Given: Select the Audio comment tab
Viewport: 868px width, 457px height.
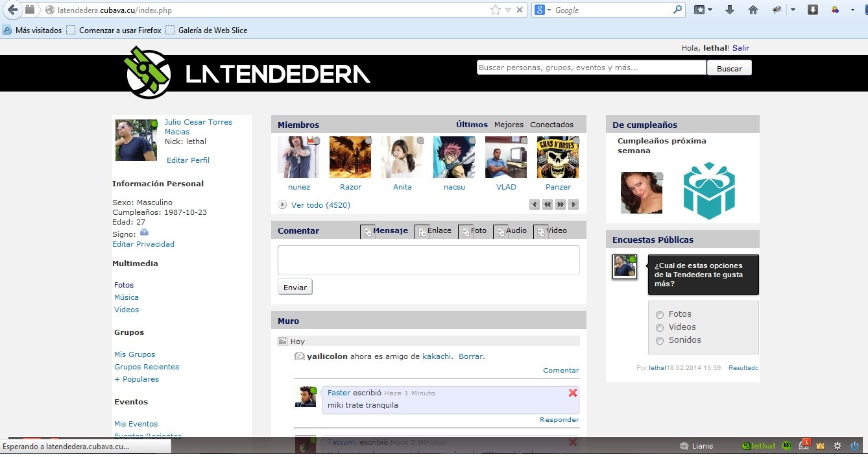Looking at the screenshot, I should [511, 231].
